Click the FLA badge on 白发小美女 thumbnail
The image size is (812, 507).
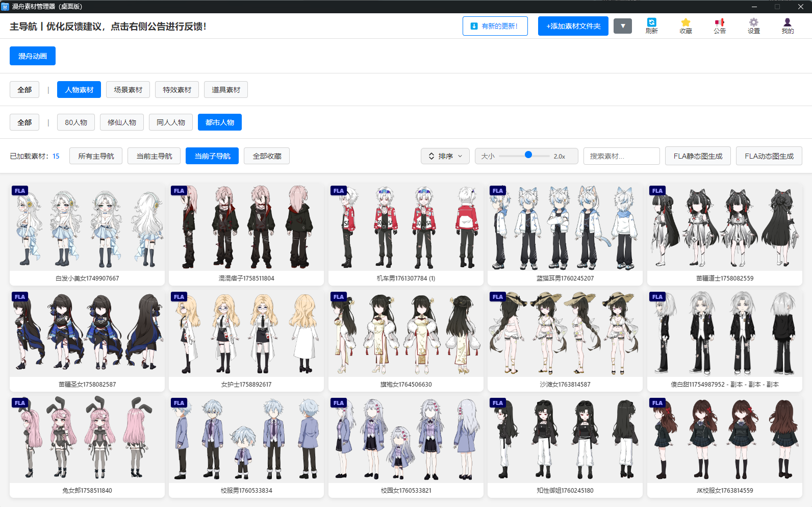[x=20, y=191]
